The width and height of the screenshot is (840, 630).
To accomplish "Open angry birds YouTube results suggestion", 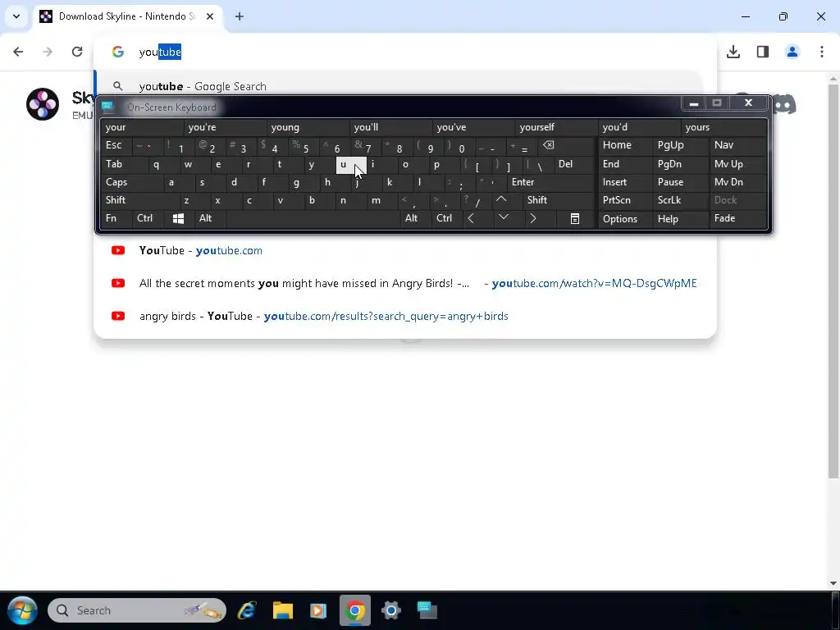I will pos(404,316).
